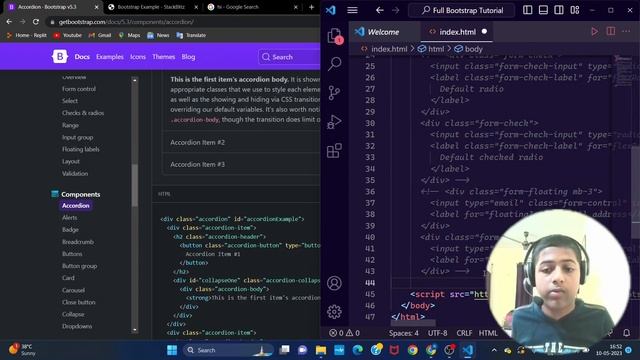Click the taskbar Search box
This screenshot has width=640, height=360.
click(229, 350)
